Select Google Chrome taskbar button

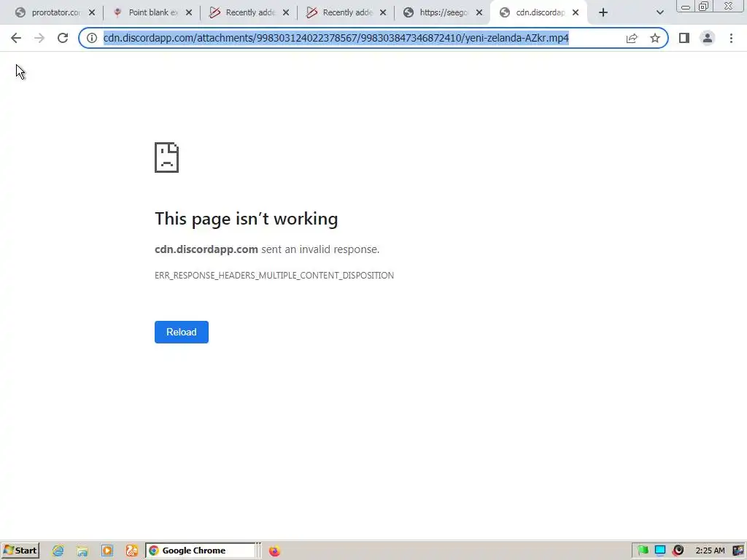201,551
